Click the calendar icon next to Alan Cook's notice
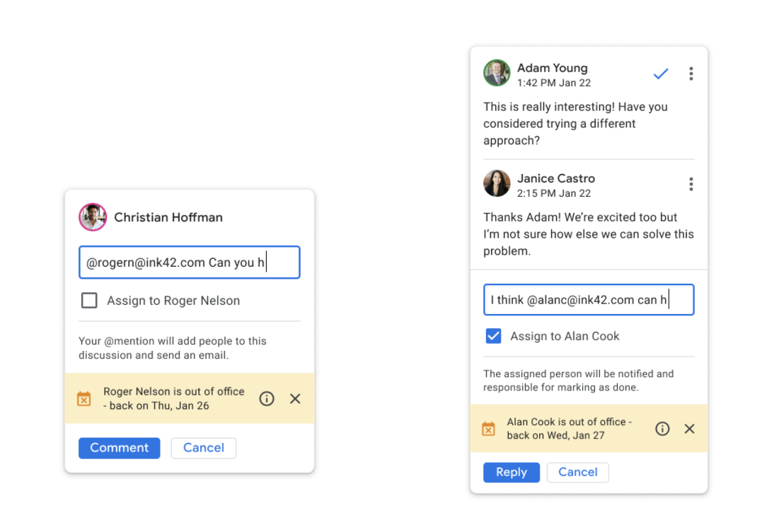Image resolution: width=757 pixels, height=532 pixels. (x=488, y=428)
